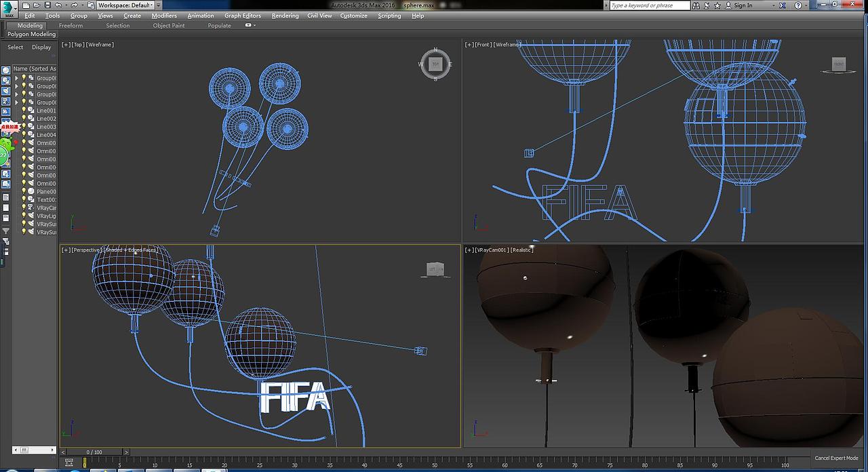Image resolution: width=868 pixels, height=472 pixels.
Task: Toggle the visibility bulb for Plane00
Action: [24, 192]
